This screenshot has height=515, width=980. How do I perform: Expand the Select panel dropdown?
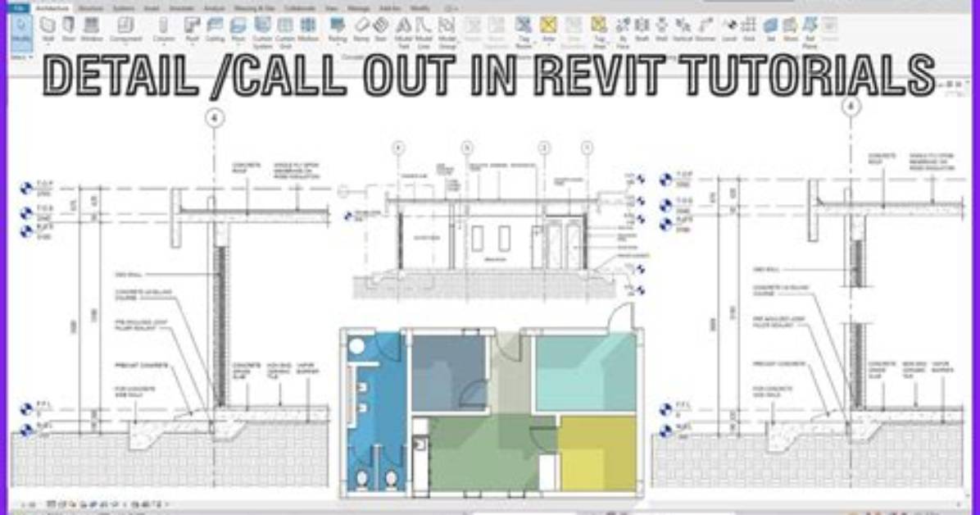click(20, 57)
